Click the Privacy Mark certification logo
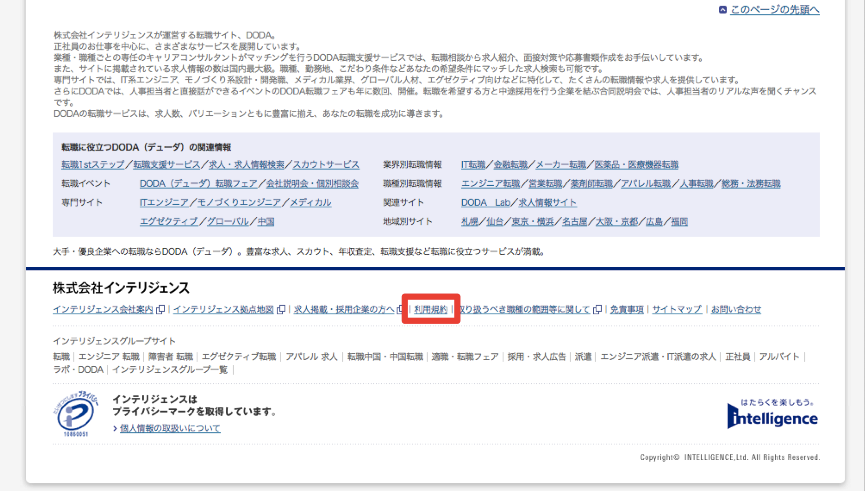865x491 pixels. (x=78, y=413)
